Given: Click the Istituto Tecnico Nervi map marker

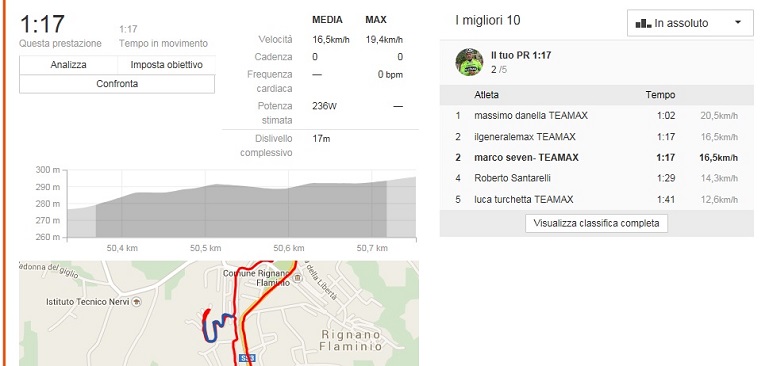Looking at the screenshot, I should point(137,302).
